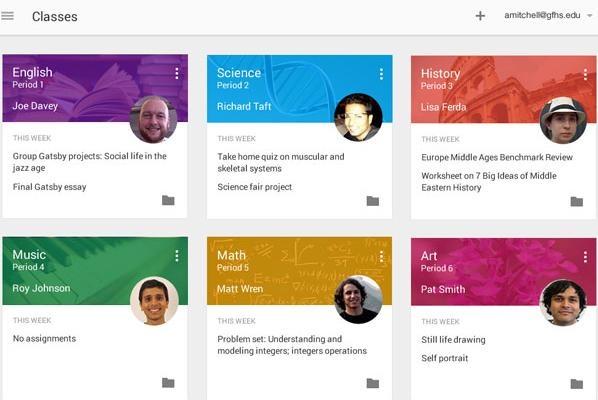Open the Math class folder icon
The height and width of the screenshot is (400, 598).
pos(373,383)
